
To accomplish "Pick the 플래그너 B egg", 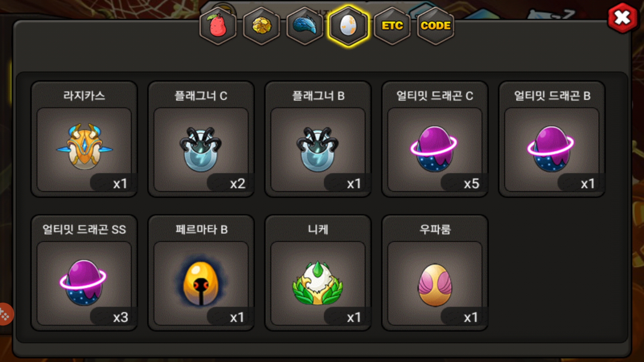I will pyautogui.click(x=318, y=149).
